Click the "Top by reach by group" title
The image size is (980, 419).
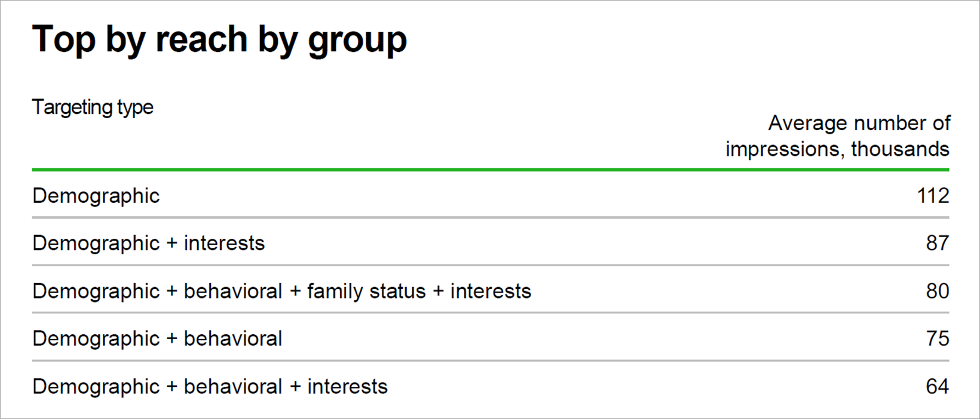(219, 39)
